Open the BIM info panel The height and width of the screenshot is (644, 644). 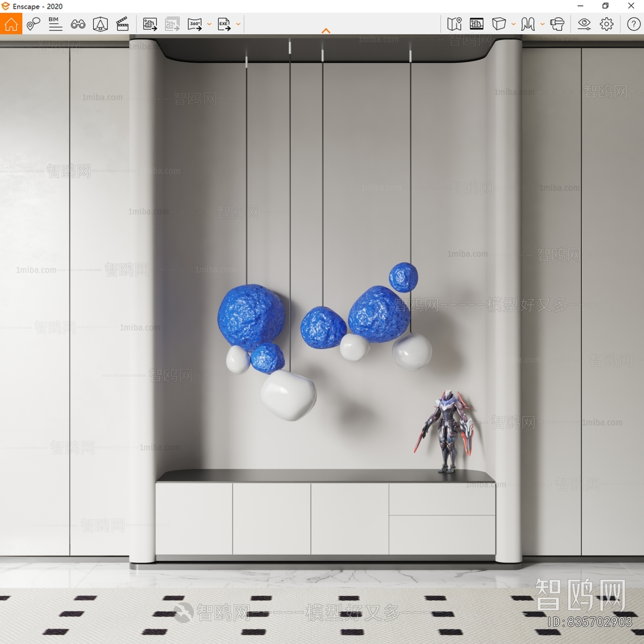pyautogui.click(x=55, y=24)
